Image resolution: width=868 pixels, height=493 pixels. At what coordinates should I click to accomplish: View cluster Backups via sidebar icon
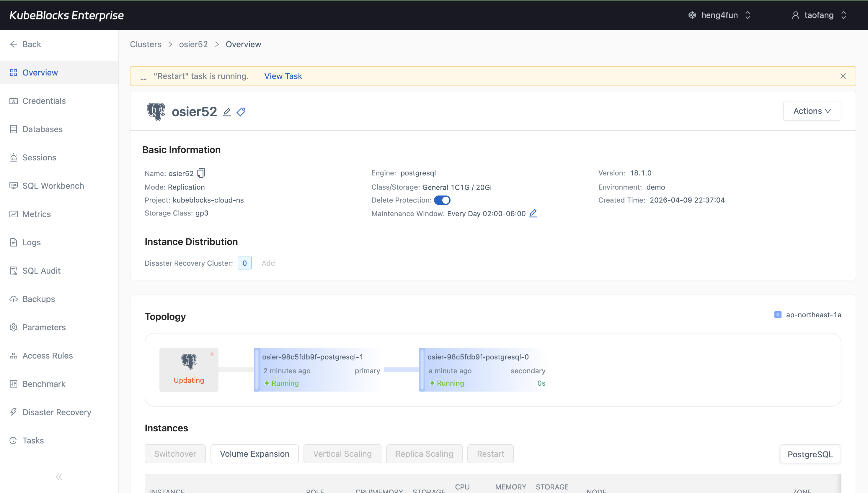(x=38, y=299)
